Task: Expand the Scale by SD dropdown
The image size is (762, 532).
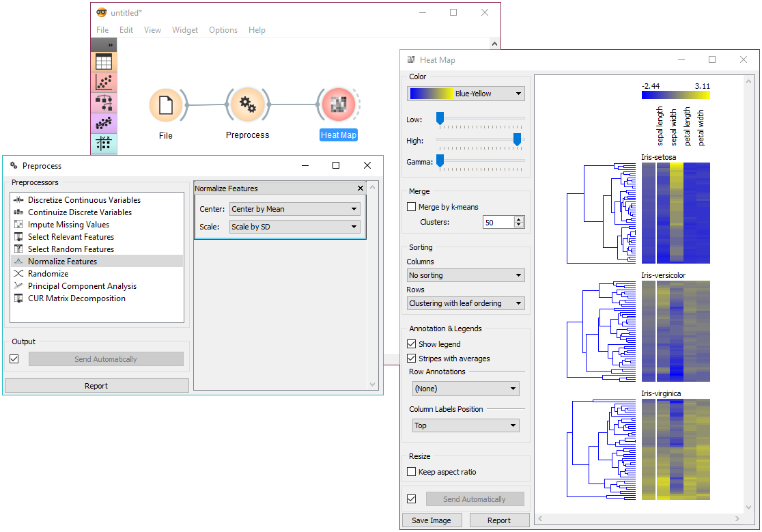Action: (x=294, y=227)
